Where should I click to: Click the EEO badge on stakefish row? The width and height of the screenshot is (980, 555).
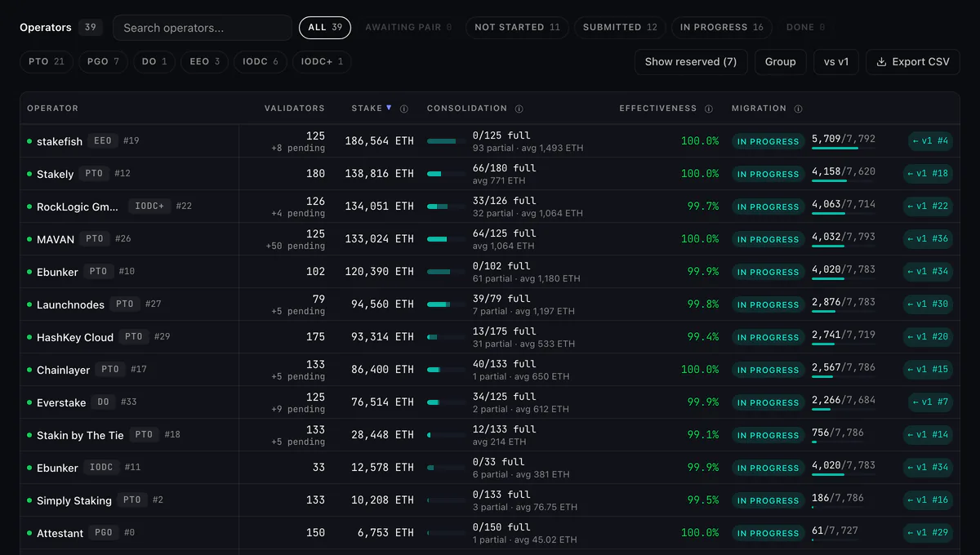(x=103, y=141)
